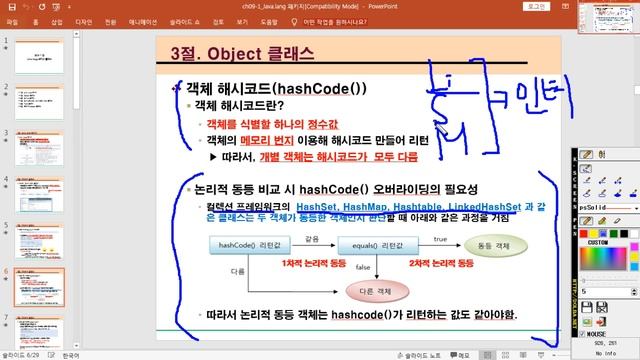
Task: Click zoom out minus in status bar
Action: [554, 355]
